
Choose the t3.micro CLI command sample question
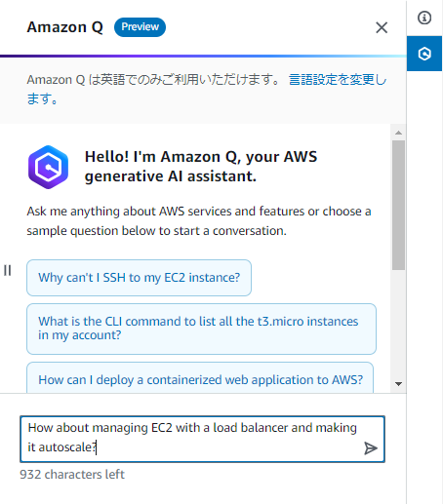point(201,329)
